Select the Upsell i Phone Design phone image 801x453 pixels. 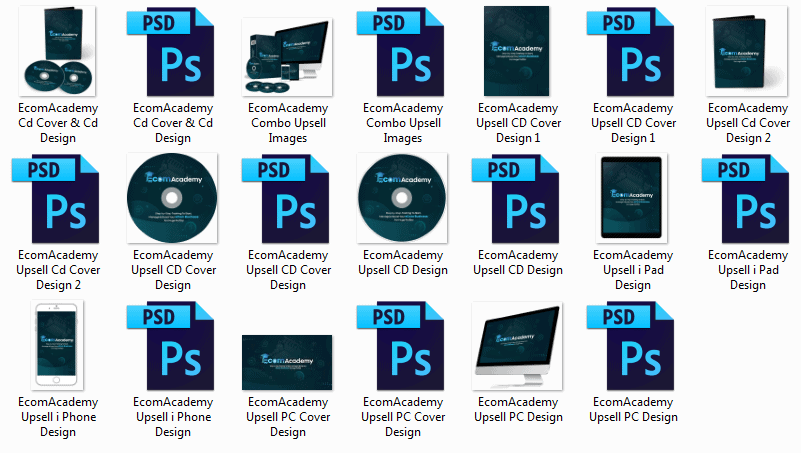(x=58, y=349)
